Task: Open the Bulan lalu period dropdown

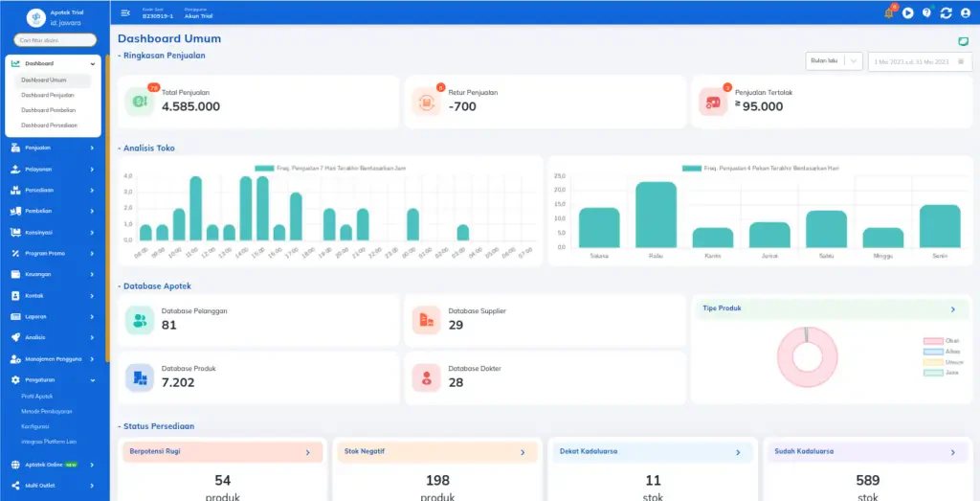Action: [x=834, y=61]
